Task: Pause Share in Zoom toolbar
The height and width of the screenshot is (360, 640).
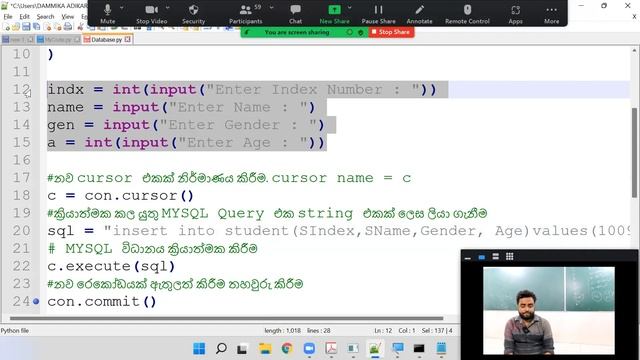Action: pos(378,13)
